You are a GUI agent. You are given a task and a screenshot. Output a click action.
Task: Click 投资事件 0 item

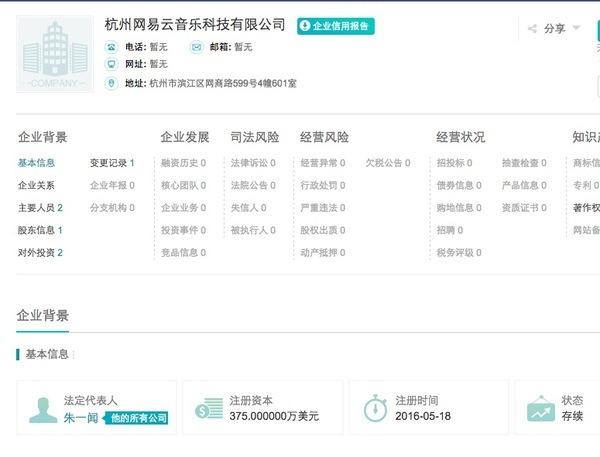click(x=183, y=230)
